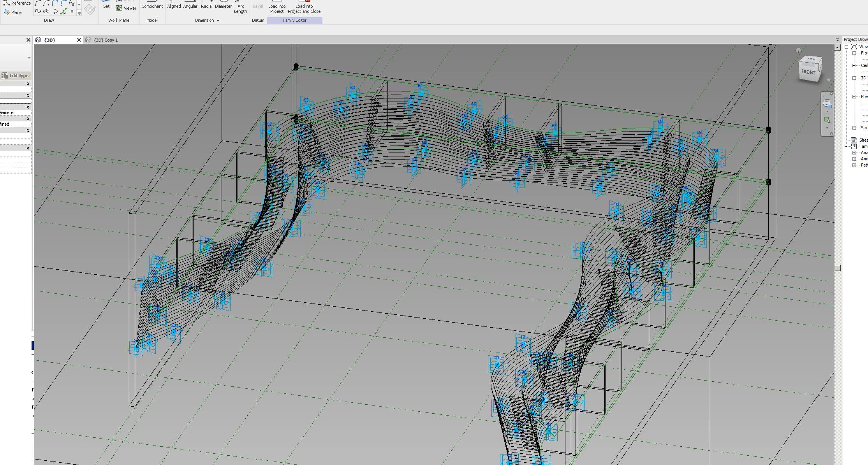
Task: Click the outlined properties input field
Action: 16,101
